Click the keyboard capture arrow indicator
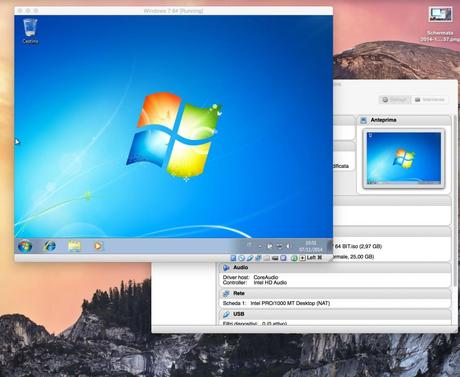Image resolution: width=460 pixels, height=377 pixels. [302, 258]
